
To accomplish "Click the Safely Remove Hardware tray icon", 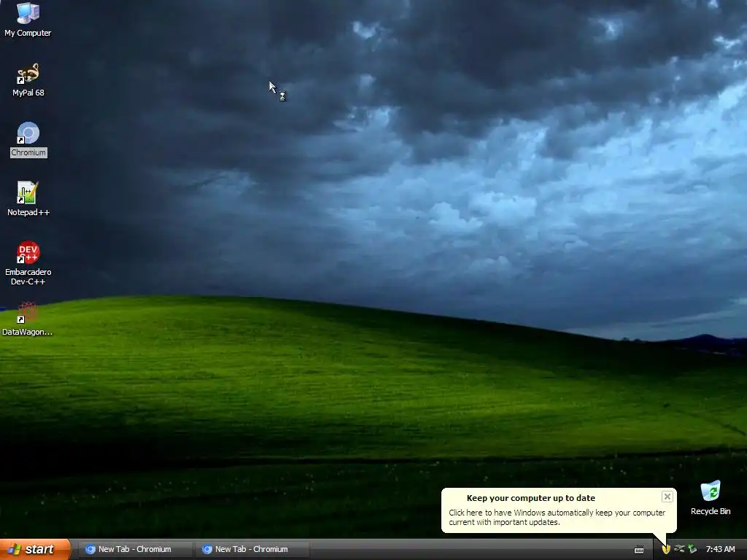I will pos(692,549).
